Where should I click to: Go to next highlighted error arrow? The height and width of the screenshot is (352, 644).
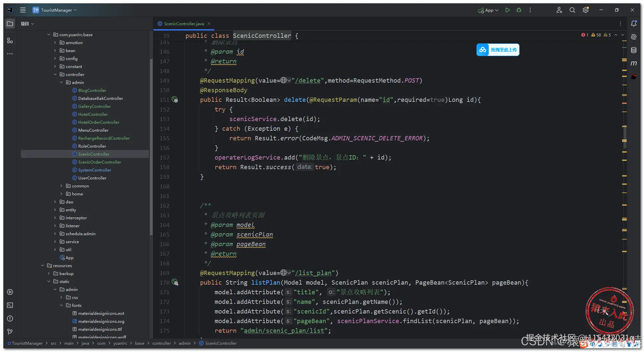pyautogui.click(x=623, y=35)
